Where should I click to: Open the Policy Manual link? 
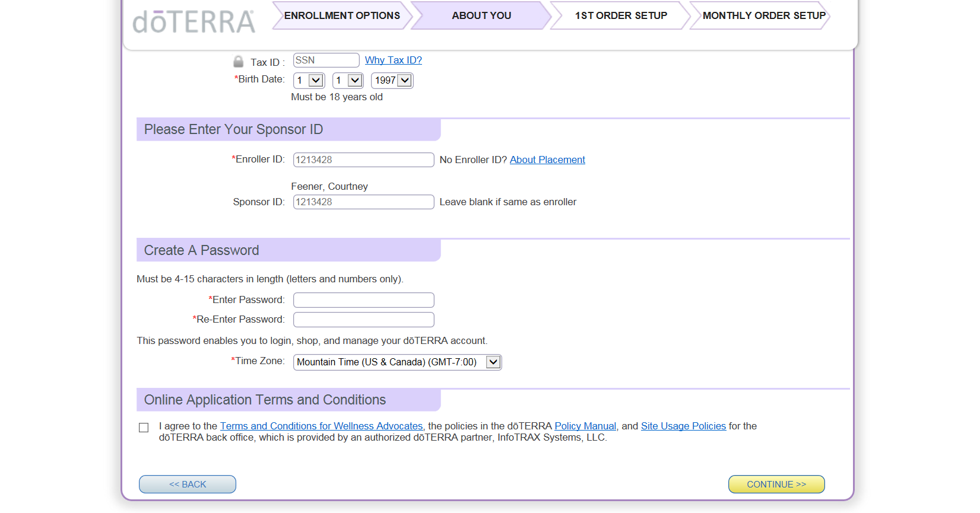(x=585, y=426)
